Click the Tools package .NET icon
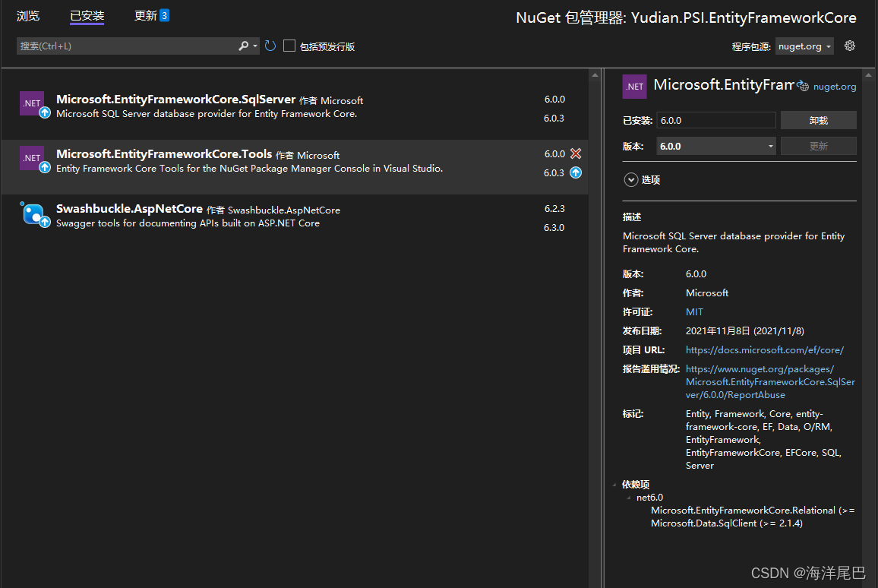The image size is (878, 588). [32, 158]
